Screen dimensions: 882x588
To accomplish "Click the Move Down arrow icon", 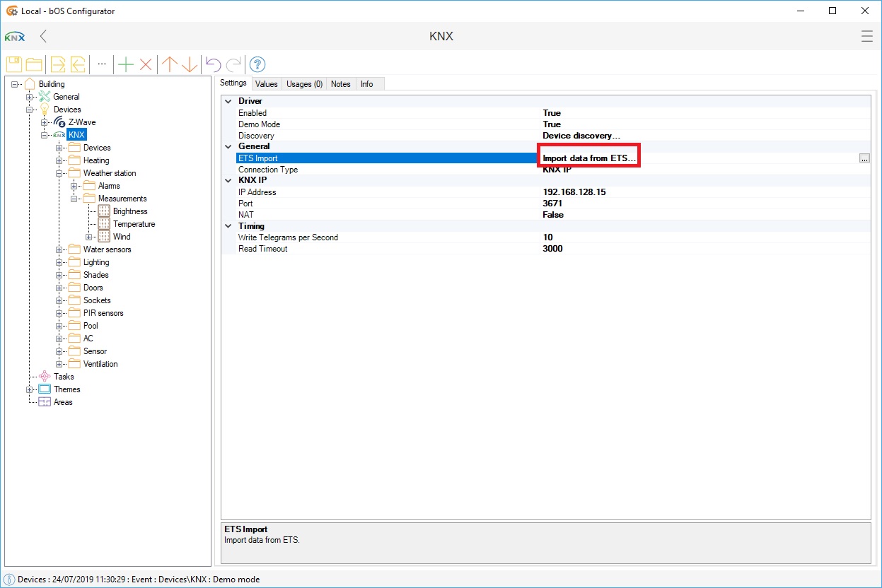I will click(190, 64).
